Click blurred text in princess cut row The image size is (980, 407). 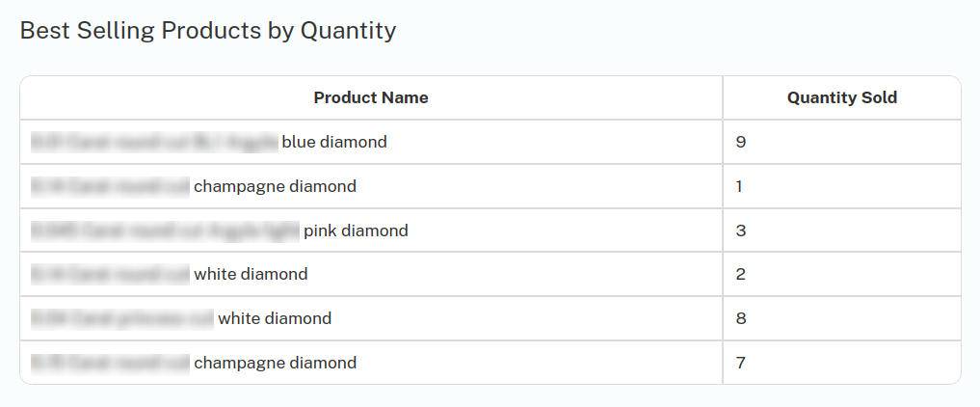point(121,319)
